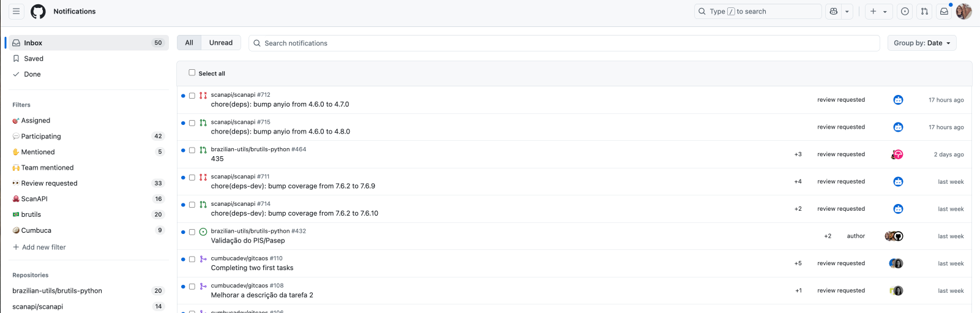
Task: Expand the Copilot dropdown arrow
Action: pos(847,11)
